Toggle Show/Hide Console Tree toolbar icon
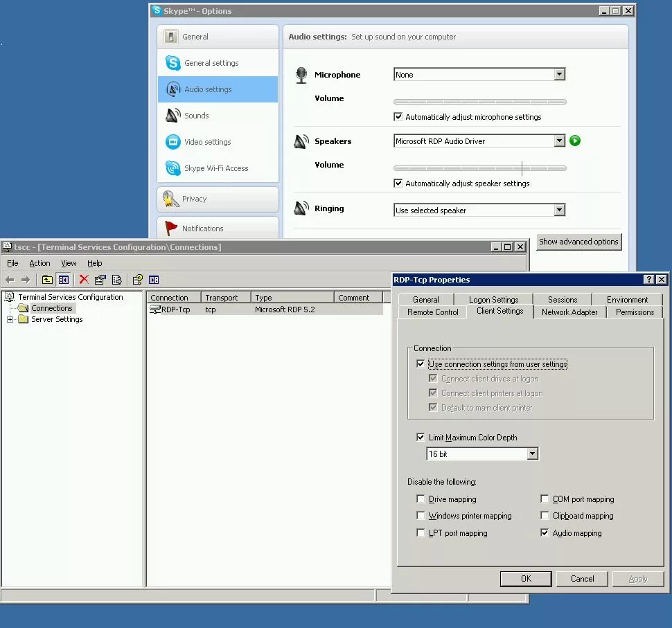The height and width of the screenshot is (628, 672). (64, 280)
